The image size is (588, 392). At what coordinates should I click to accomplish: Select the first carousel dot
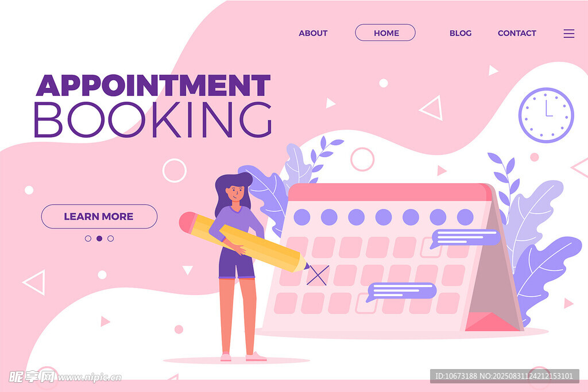click(x=88, y=238)
